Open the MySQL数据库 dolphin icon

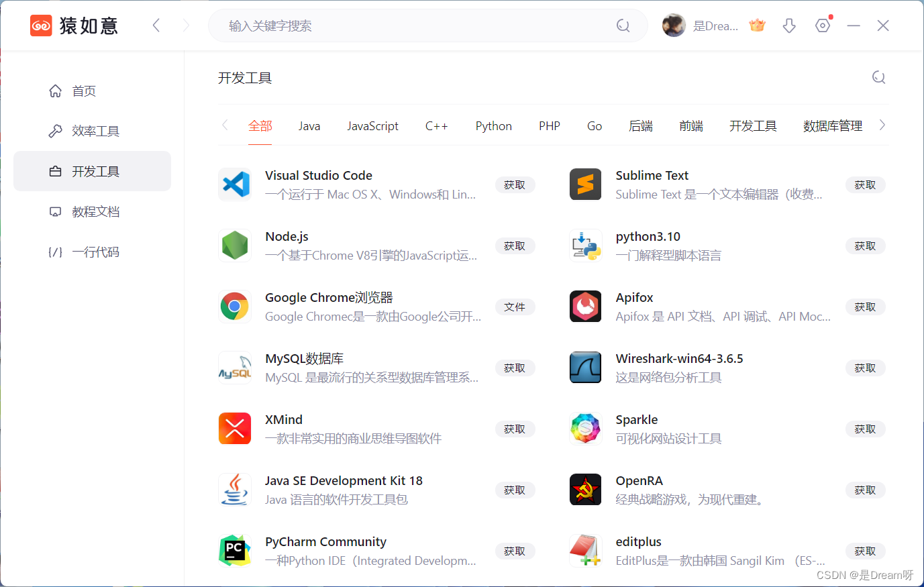tap(234, 367)
